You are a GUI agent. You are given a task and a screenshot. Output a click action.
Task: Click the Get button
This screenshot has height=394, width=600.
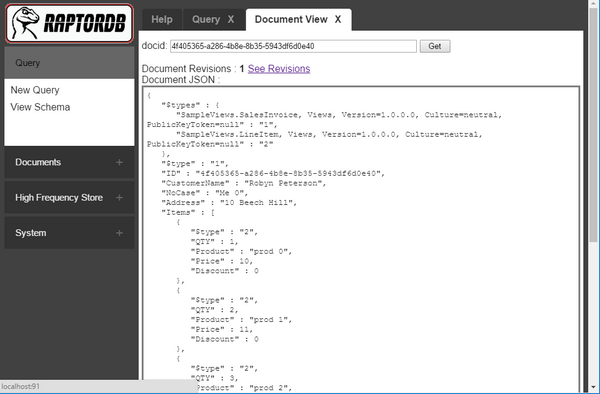click(x=435, y=46)
